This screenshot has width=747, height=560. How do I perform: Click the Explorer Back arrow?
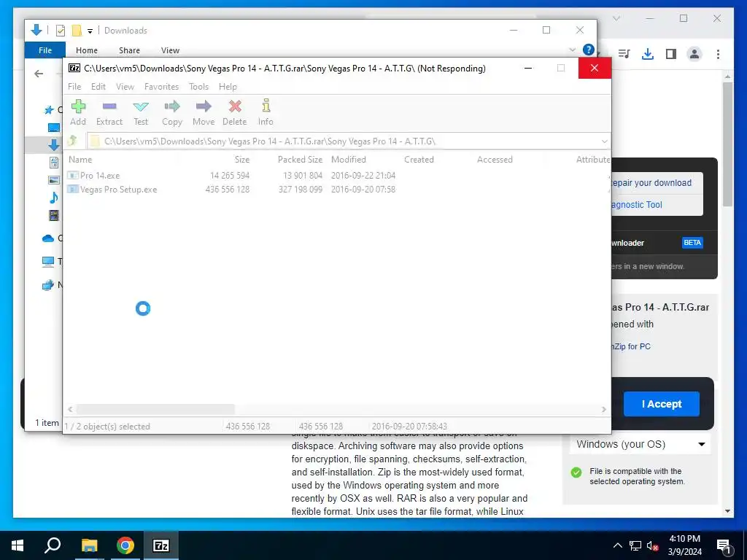click(39, 74)
